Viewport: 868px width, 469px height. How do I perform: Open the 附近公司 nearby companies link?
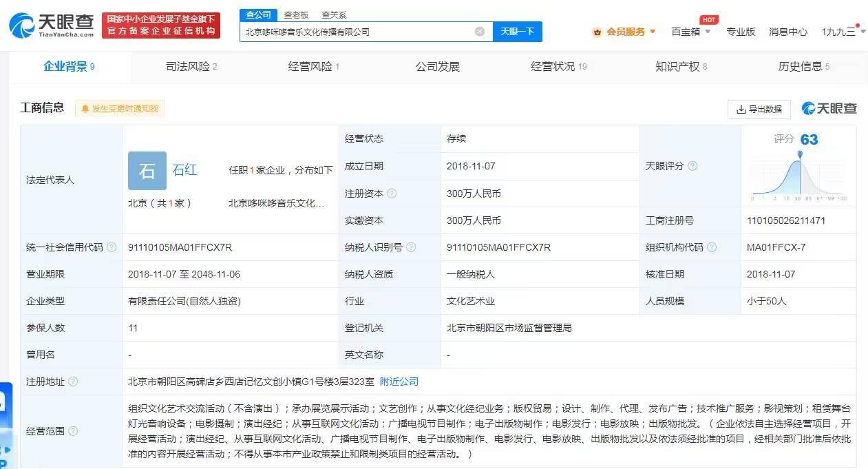pos(399,382)
